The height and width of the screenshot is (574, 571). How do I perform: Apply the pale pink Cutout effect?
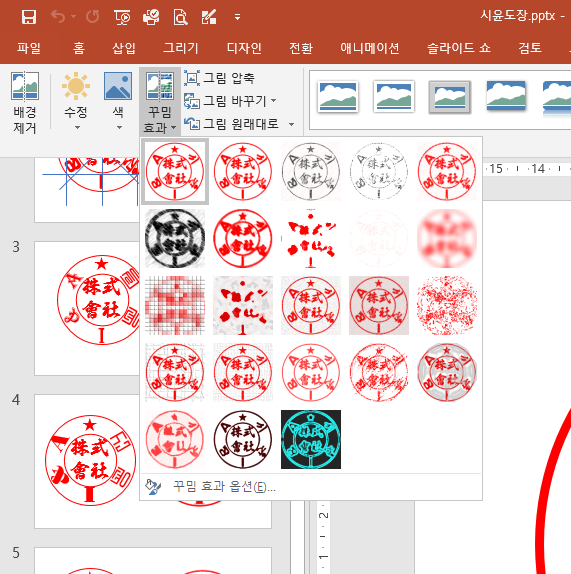click(x=175, y=439)
